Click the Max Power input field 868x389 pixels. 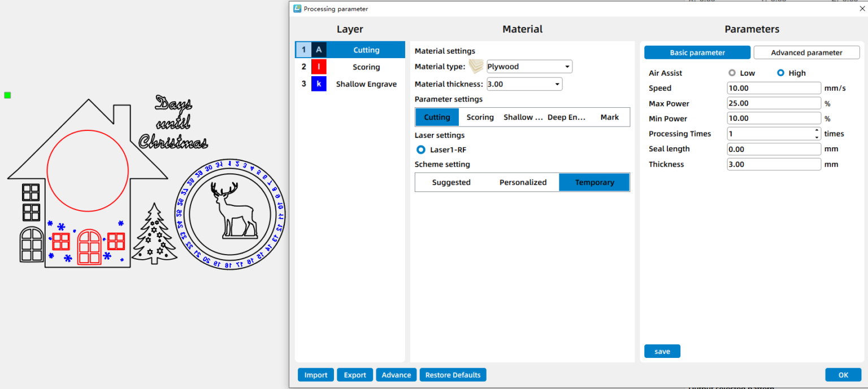774,103
